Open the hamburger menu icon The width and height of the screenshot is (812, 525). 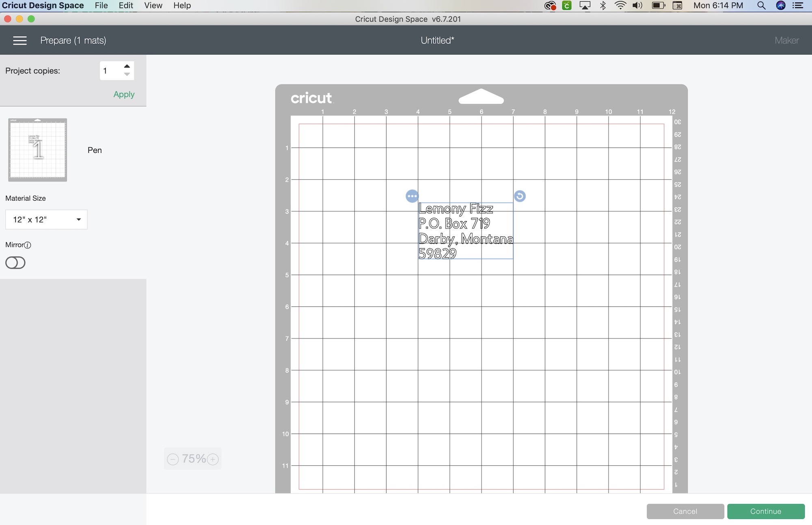(20, 40)
